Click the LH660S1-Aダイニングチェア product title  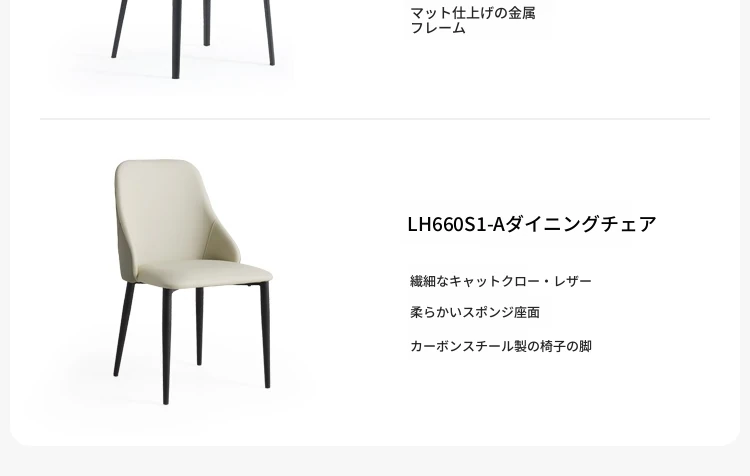[x=532, y=224]
